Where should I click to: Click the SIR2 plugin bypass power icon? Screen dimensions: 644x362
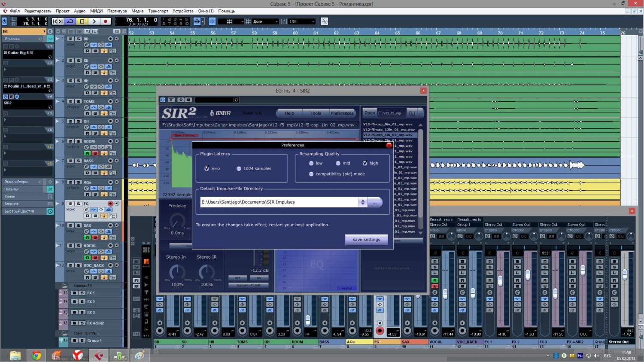(163, 100)
